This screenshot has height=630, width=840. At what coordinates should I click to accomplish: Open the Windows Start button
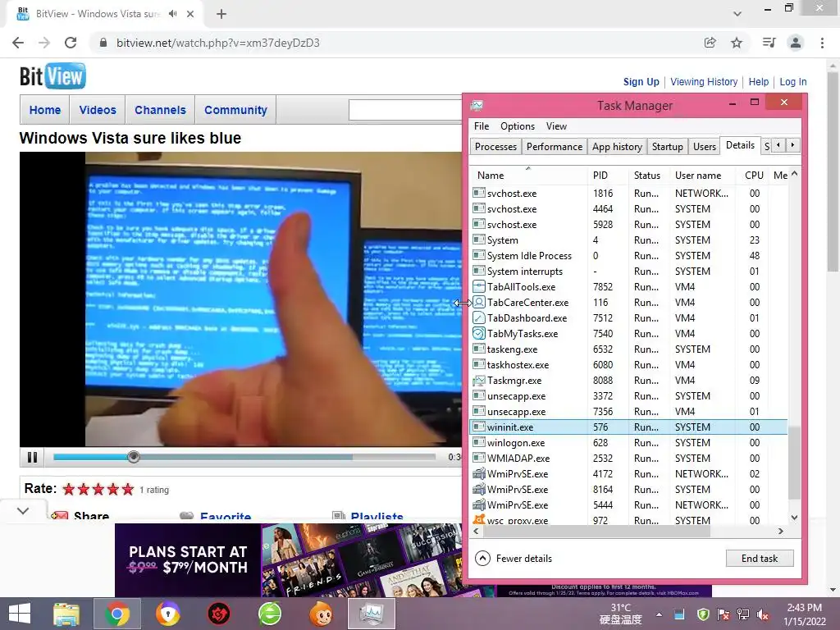tap(20, 614)
